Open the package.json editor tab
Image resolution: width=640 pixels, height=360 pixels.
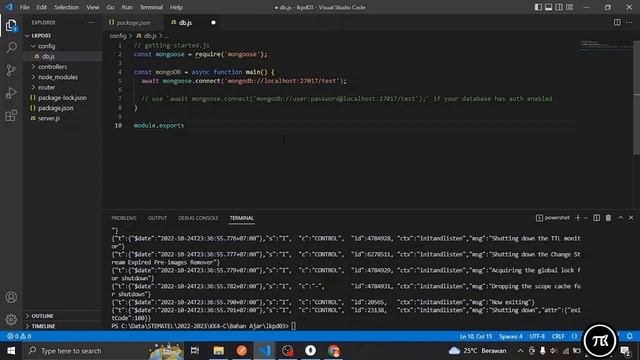pyautogui.click(x=133, y=22)
